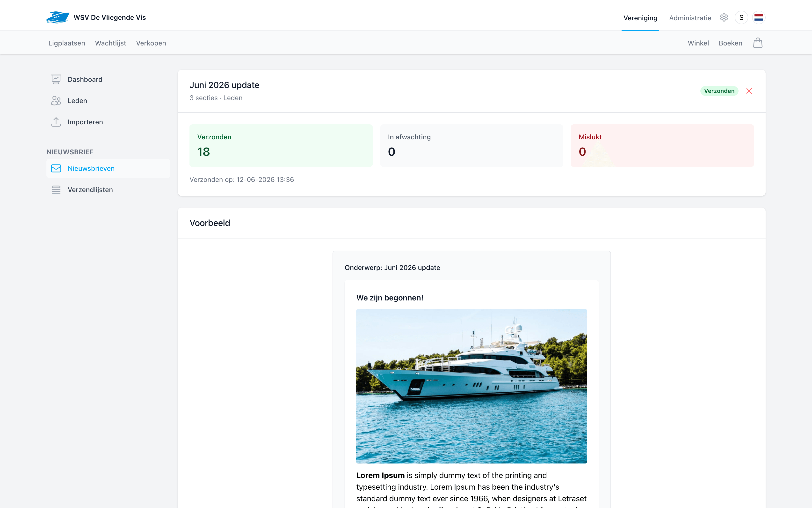Click the NIEUWSBRIEF sidebar section label

pos(70,152)
